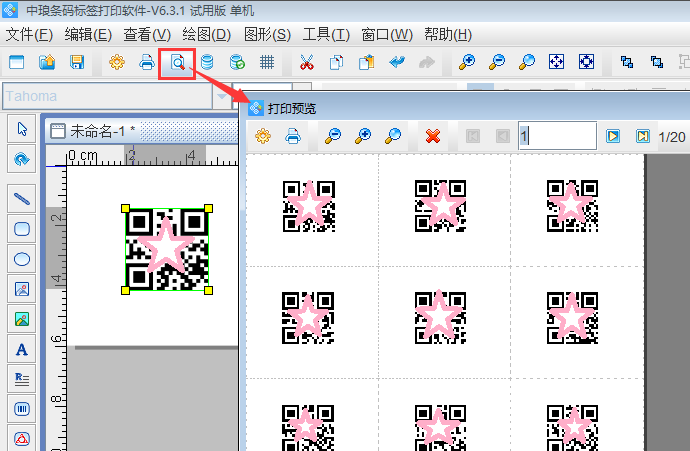
Task: Click the top-left yellow handle of QR code
Action: 125,209
